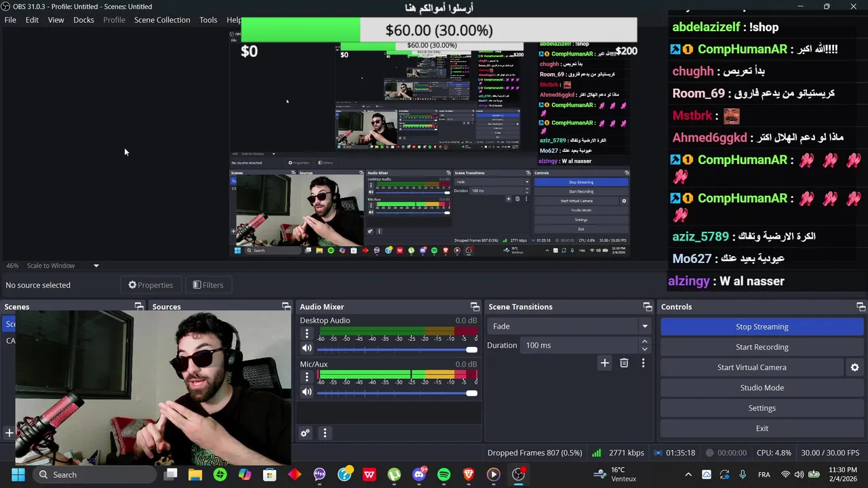Open uTorrent from the taskbar

coord(394,474)
